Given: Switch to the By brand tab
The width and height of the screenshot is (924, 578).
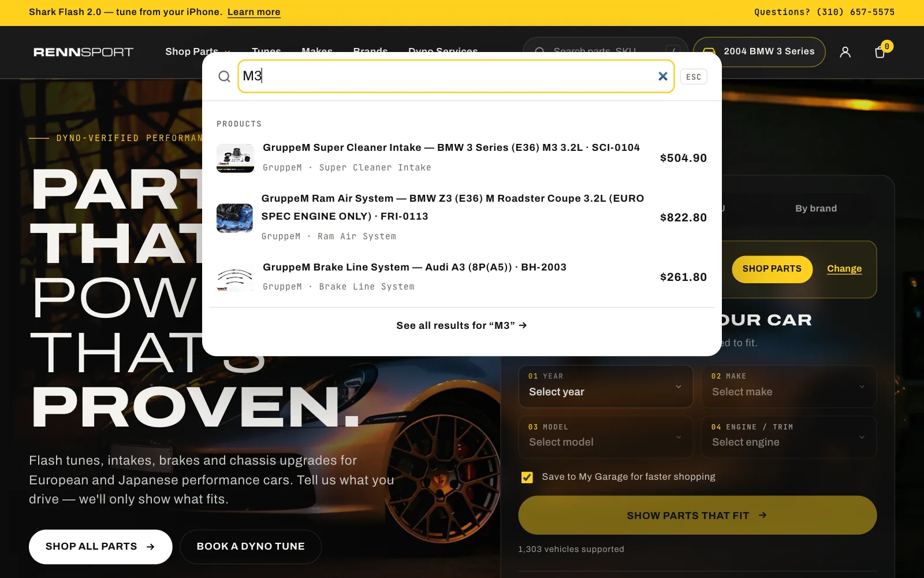Looking at the screenshot, I should click(x=815, y=208).
